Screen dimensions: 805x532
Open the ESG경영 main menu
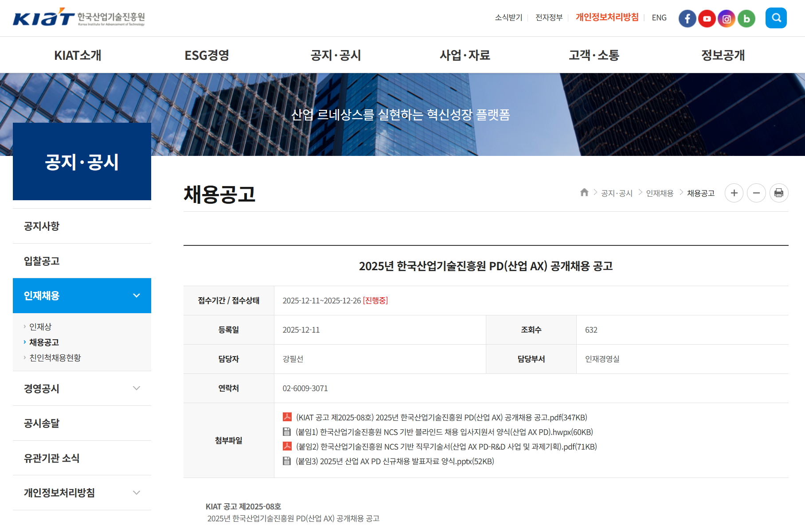(207, 55)
